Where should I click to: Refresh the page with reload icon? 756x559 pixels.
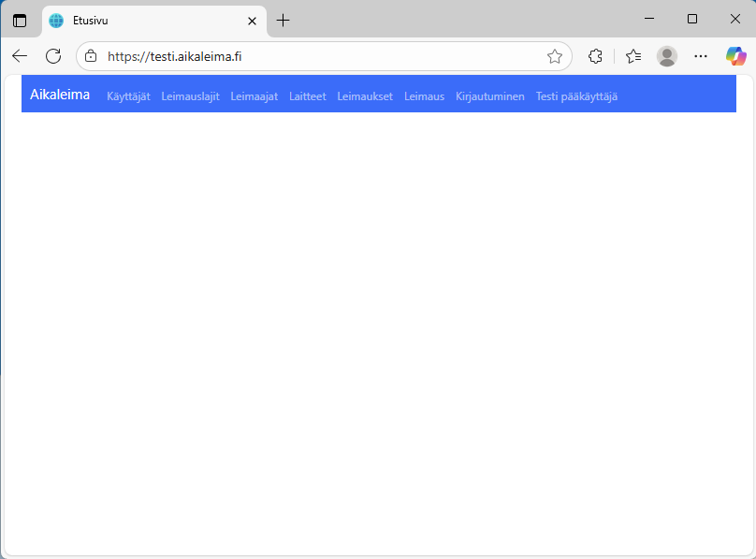[x=53, y=56]
